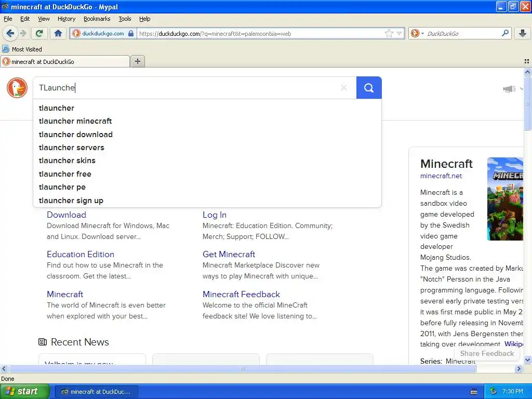Show all tabs grid icon
This screenshot has height=399, width=532.
pos(527,61)
